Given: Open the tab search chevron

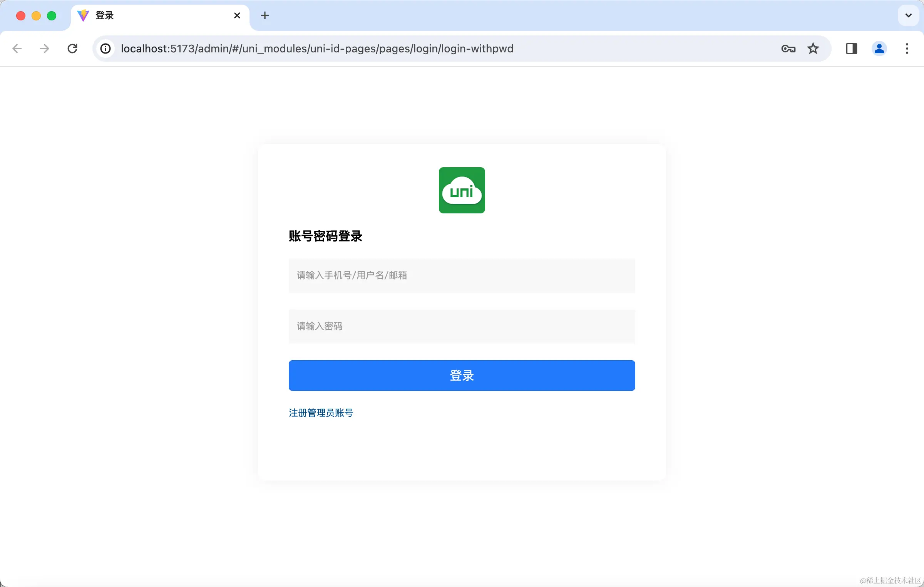Looking at the screenshot, I should [x=908, y=15].
